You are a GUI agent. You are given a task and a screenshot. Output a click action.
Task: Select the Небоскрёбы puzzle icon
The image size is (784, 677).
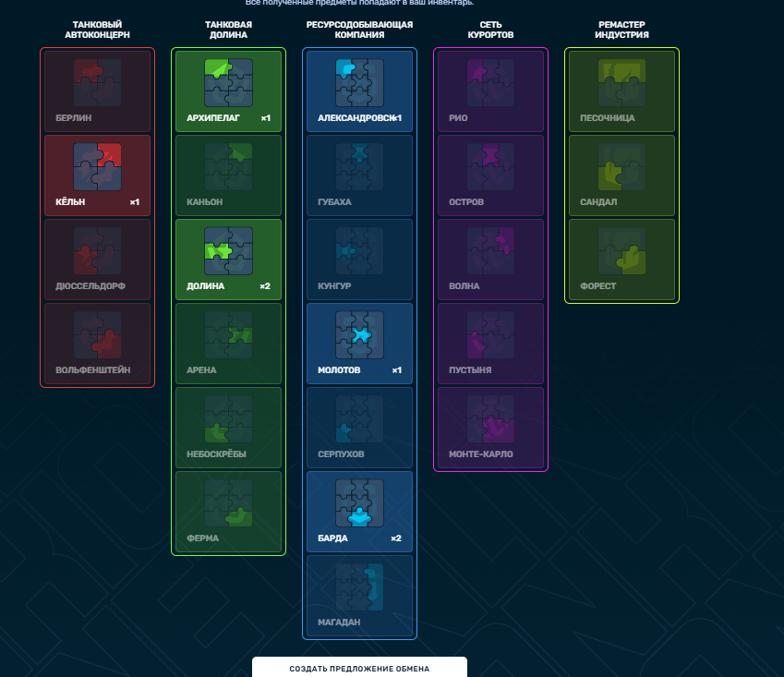[x=228, y=418]
